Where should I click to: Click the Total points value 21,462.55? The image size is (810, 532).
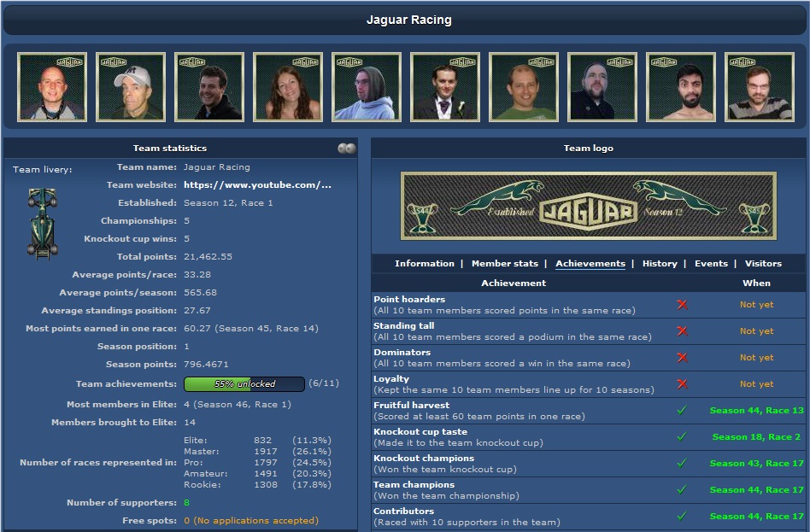coord(208,257)
